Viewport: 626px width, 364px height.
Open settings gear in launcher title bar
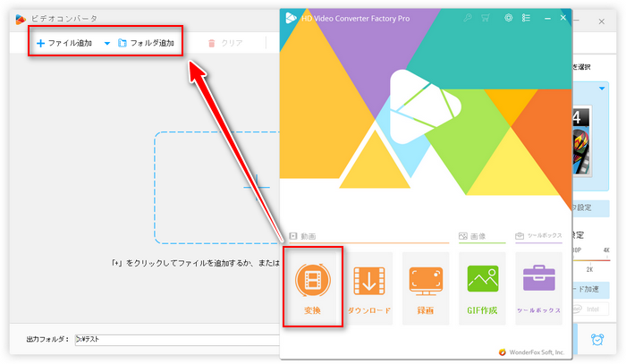click(x=508, y=18)
